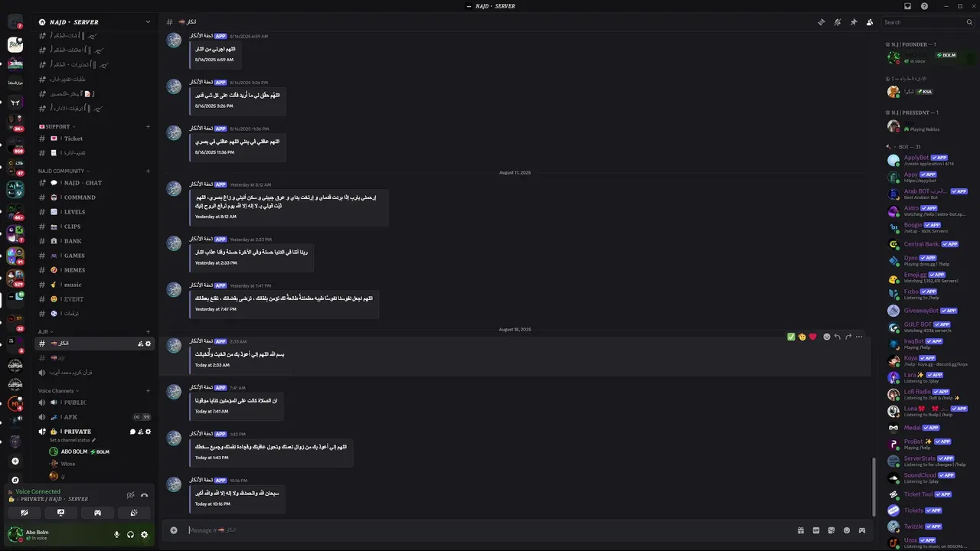Open the Threads icon in channel header
Screen dimensions: 980x551
tap(822, 22)
